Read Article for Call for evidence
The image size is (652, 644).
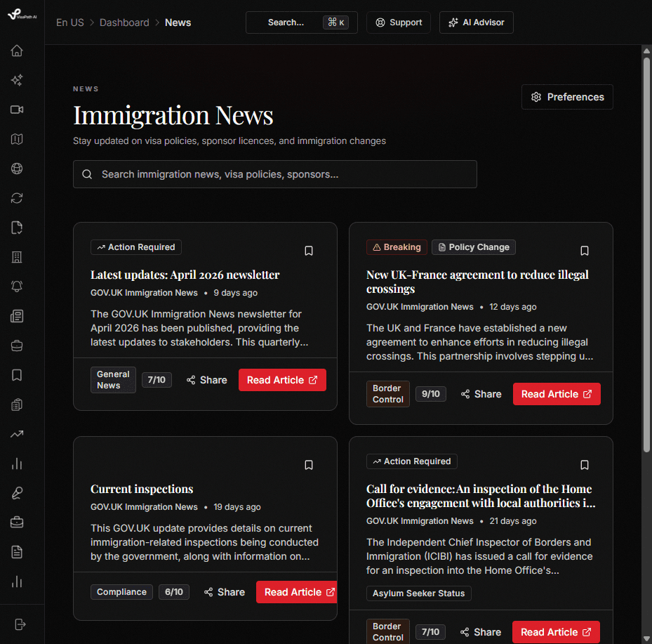556,632
